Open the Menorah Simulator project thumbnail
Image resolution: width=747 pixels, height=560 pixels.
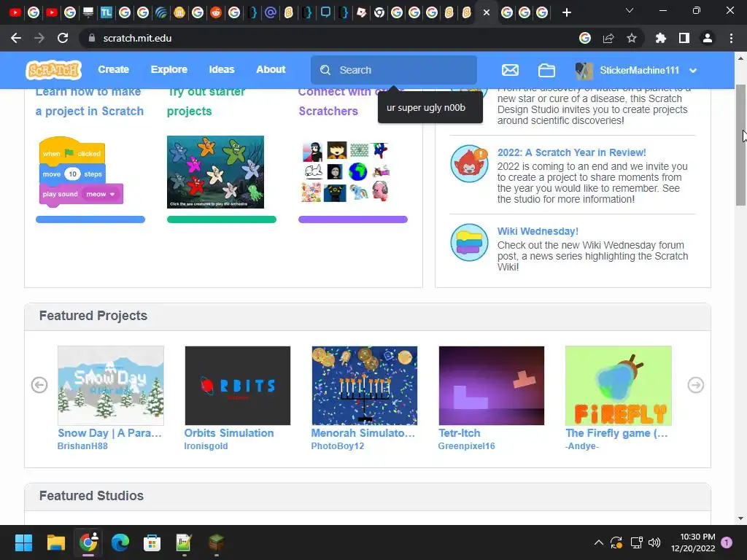point(365,385)
